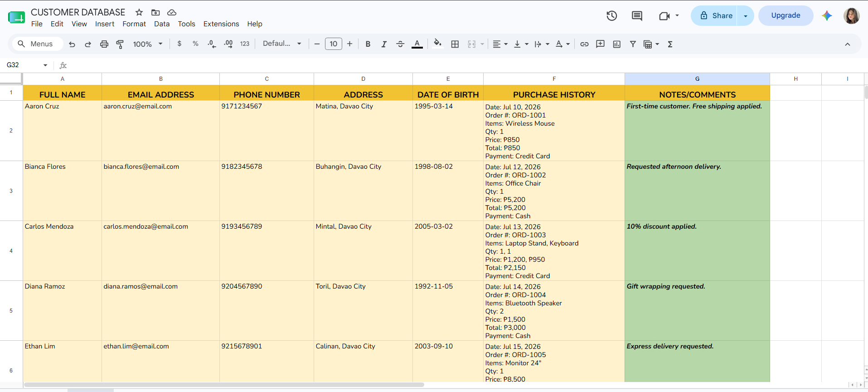Screen dimensions: 868x392
Task: Open the text wrapping dropdown
Action: tap(542, 44)
